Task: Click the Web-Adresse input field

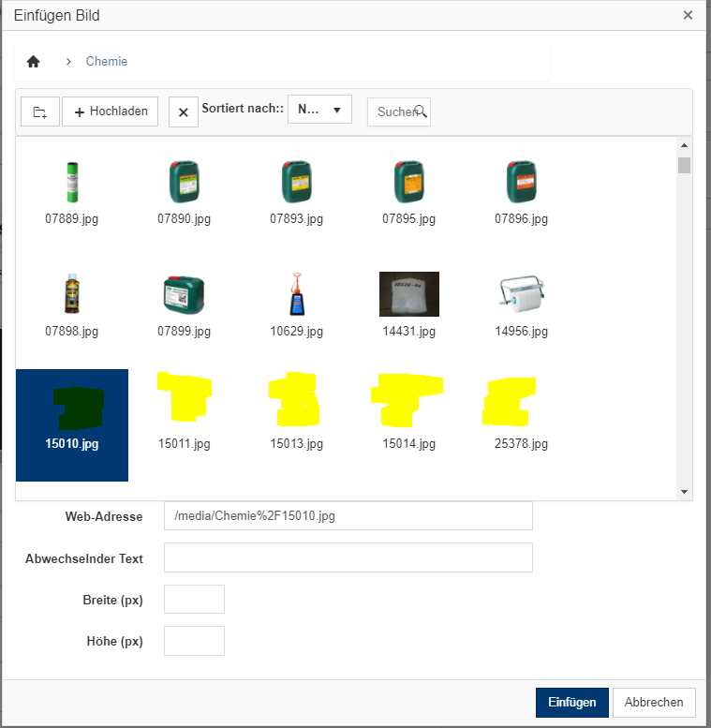Action: click(x=348, y=516)
